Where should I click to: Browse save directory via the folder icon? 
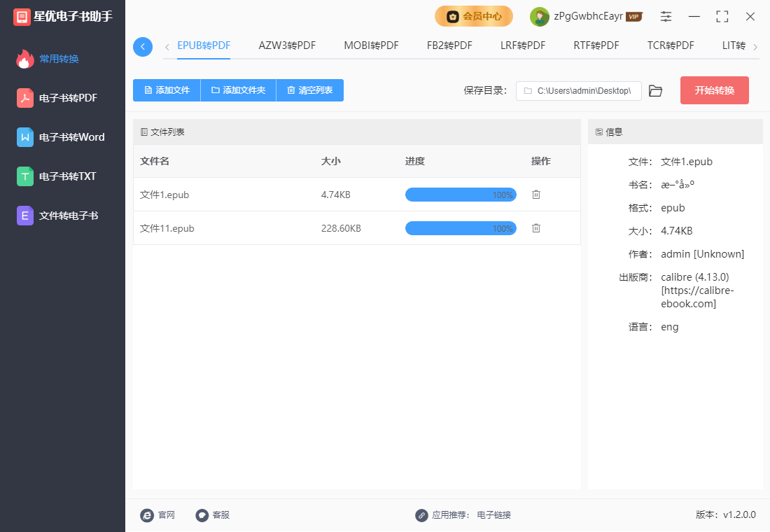(655, 90)
